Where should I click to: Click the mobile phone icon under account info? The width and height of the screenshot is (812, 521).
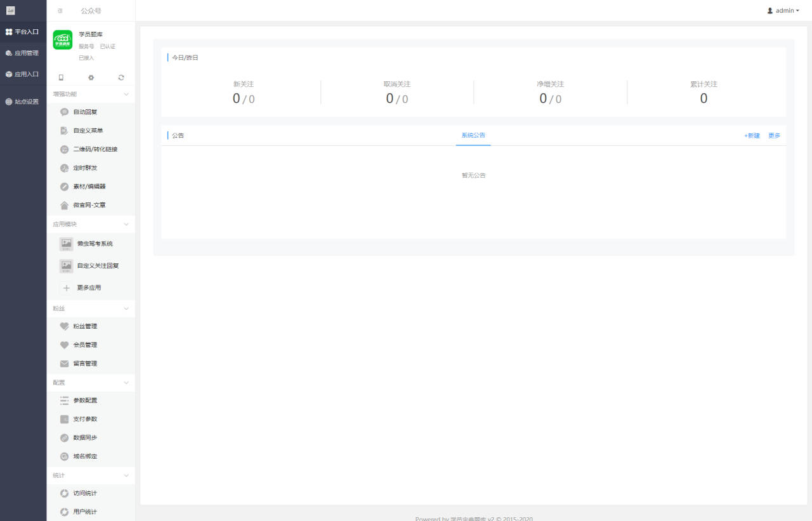click(61, 77)
